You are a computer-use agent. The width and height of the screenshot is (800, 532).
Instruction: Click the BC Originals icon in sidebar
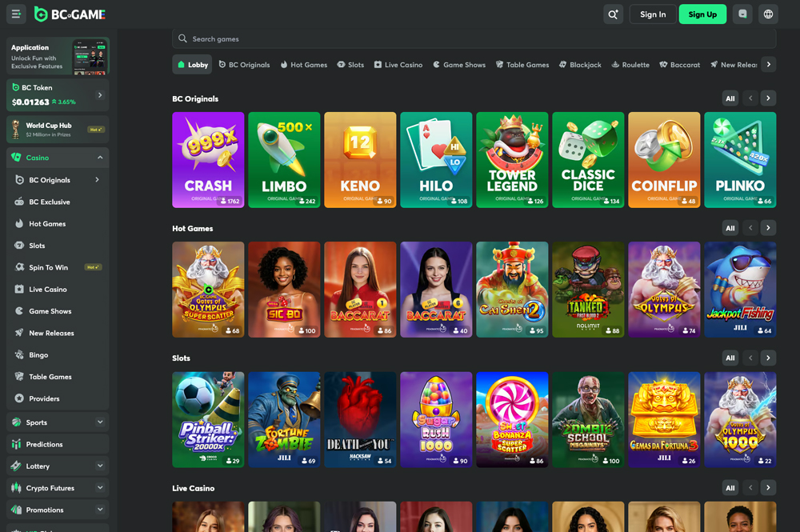(19, 180)
